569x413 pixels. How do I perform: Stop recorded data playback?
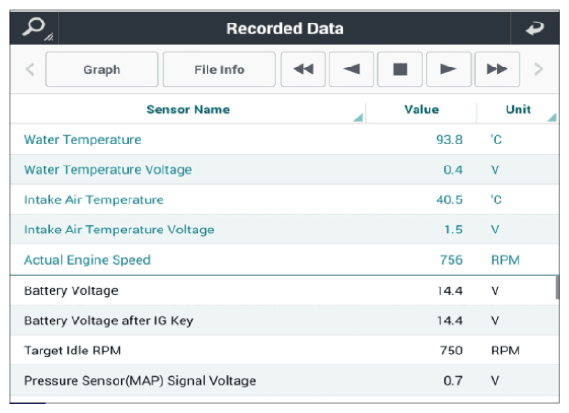[400, 69]
